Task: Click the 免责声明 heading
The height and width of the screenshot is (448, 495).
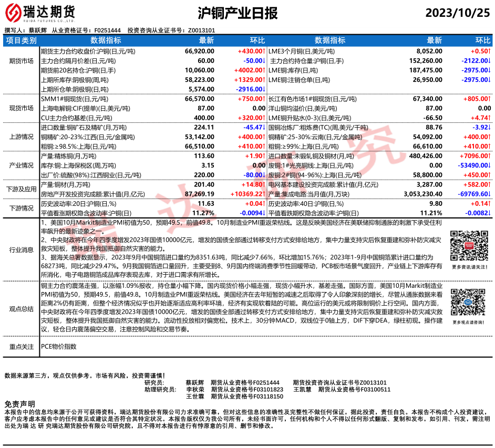Action: click(19, 404)
